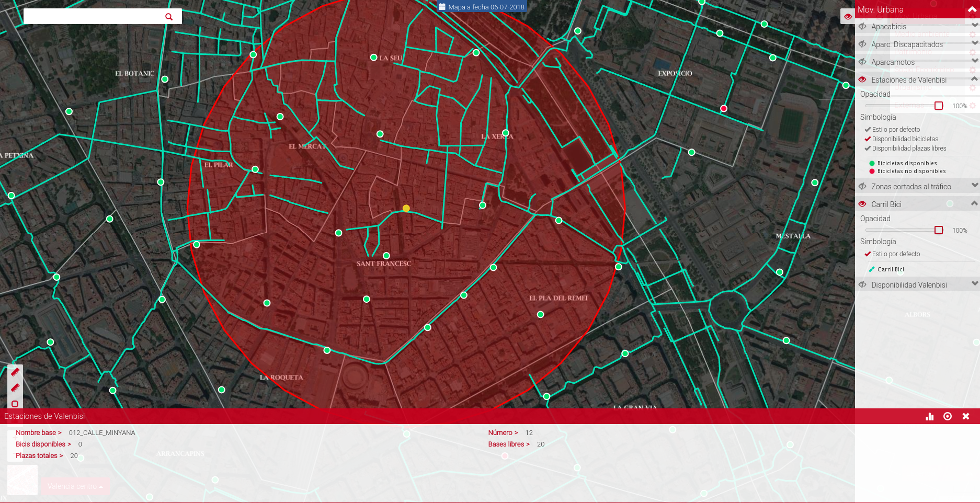Click the red unavailable station marker near Exposició
The height and width of the screenshot is (503, 980).
pos(724,109)
